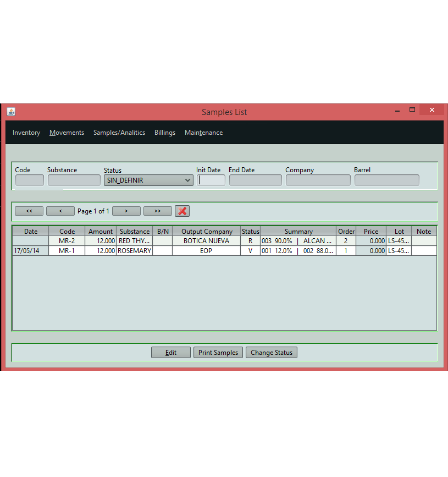The width and height of the screenshot is (448, 477).
Task: Click the Price column header
Action: pos(371,231)
